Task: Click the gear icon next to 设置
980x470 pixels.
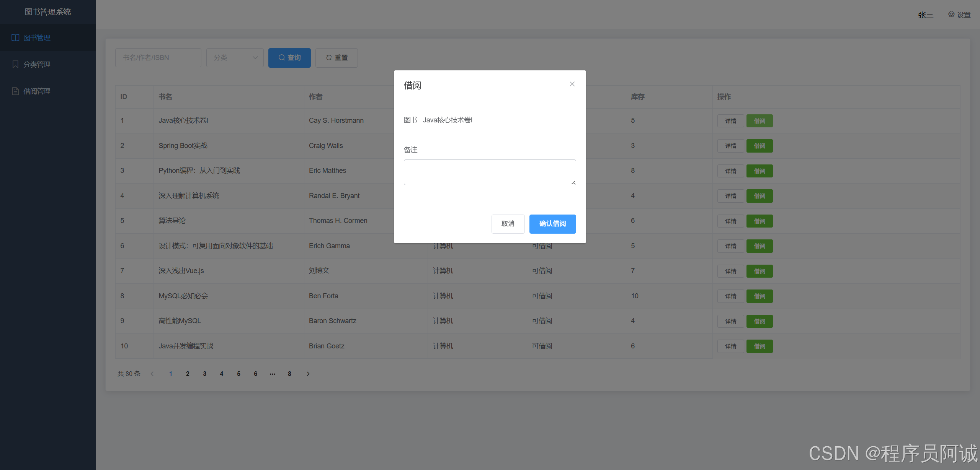Action: click(951, 15)
